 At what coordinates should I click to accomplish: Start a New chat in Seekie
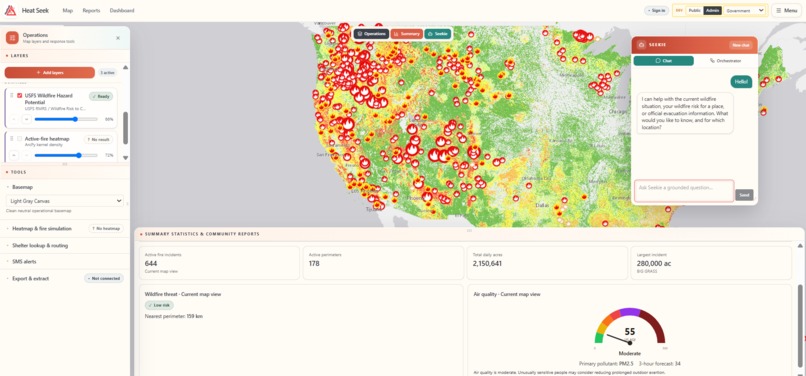pyautogui.click(x=741, y=45)
